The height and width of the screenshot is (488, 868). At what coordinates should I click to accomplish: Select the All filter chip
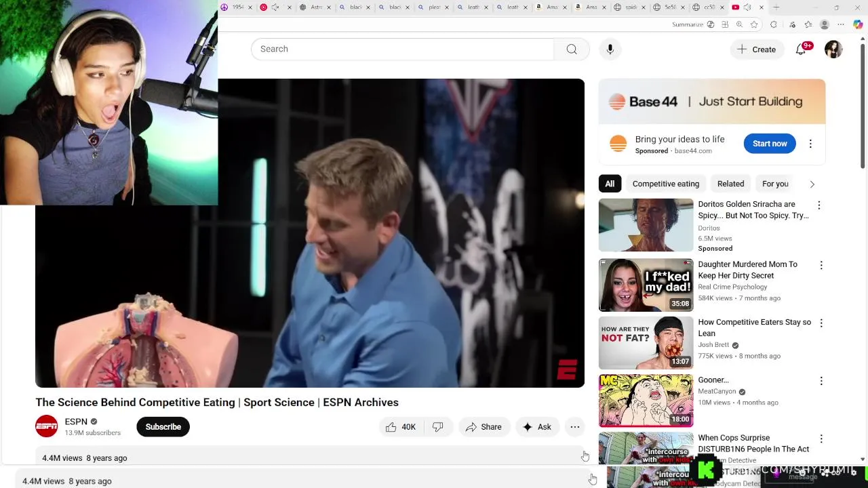pos(610,184)
